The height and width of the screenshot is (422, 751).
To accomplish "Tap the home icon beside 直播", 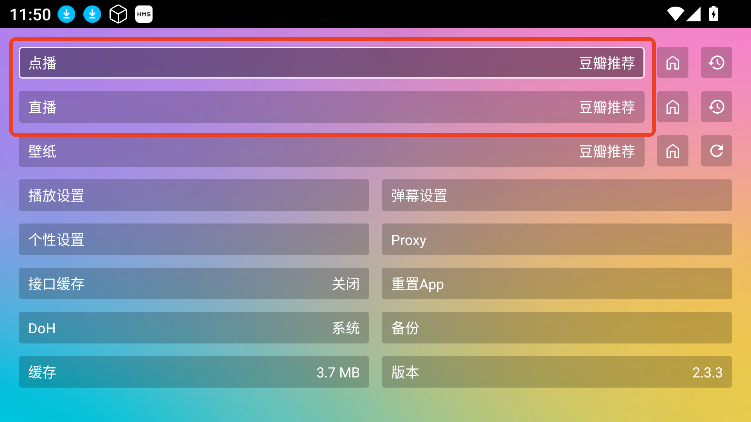I will click(x=672, y=107).
